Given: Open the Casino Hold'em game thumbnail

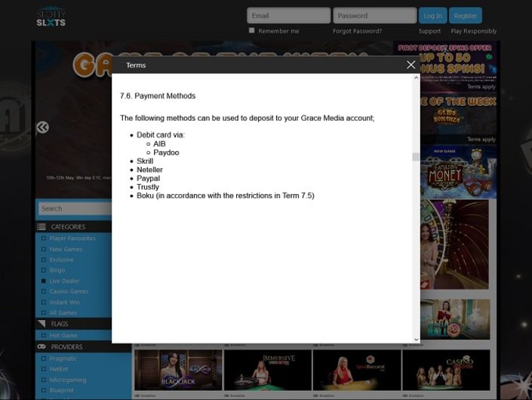Looking at the screenshot, I should 446,370.
